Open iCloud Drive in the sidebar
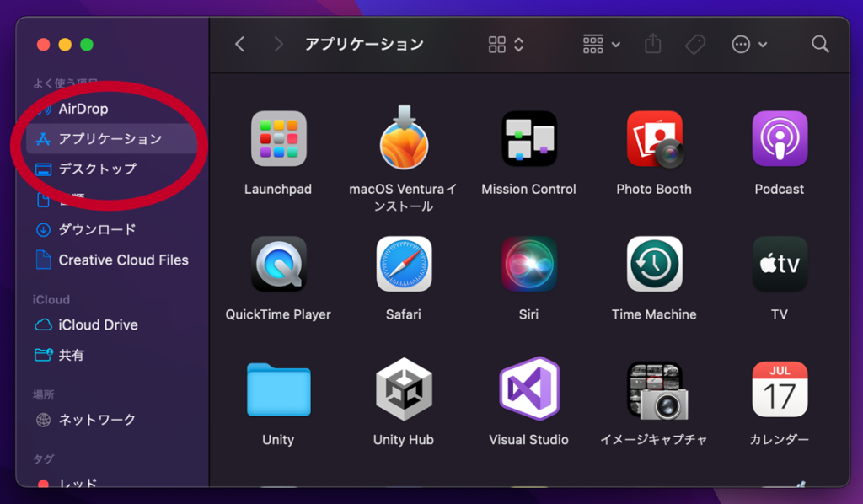Image resolution: width=863 pixels, height=504 pixels. (98, 324)
